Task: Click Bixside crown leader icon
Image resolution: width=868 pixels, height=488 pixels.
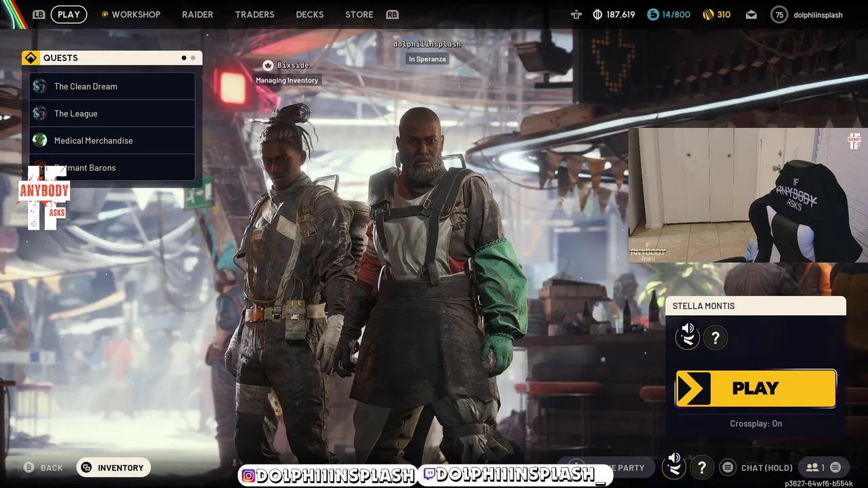Action: click(268, 65)
